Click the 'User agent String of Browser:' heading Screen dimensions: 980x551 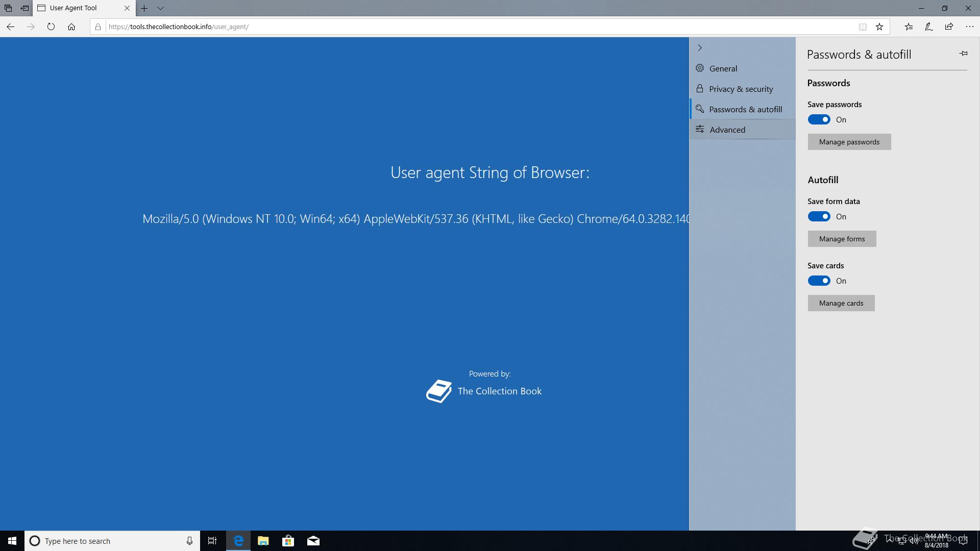[x=490, y=172]
